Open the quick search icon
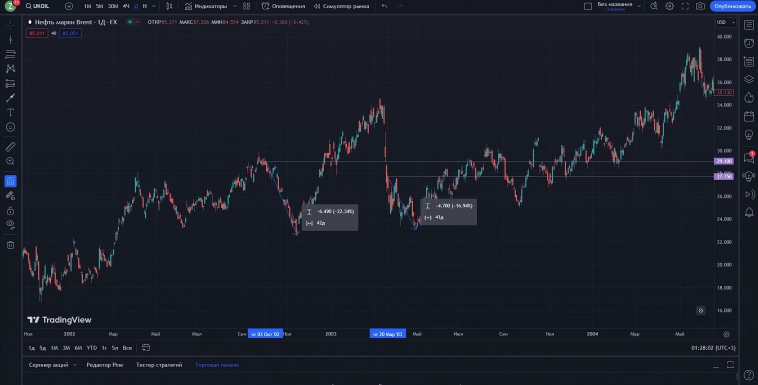Image resolution: width=758 pixels, height=385 pixels. coord(654,6)
